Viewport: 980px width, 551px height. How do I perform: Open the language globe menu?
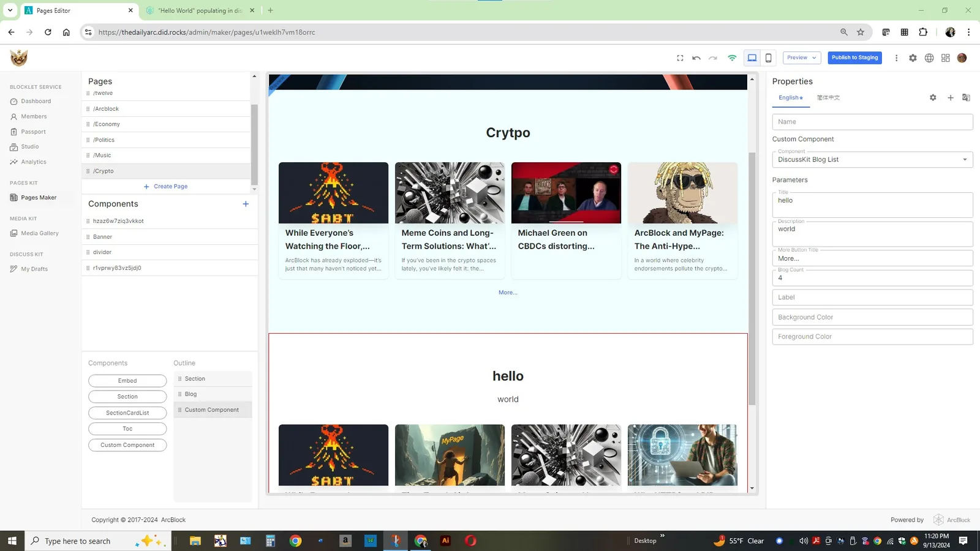click(x=929, y=58)
